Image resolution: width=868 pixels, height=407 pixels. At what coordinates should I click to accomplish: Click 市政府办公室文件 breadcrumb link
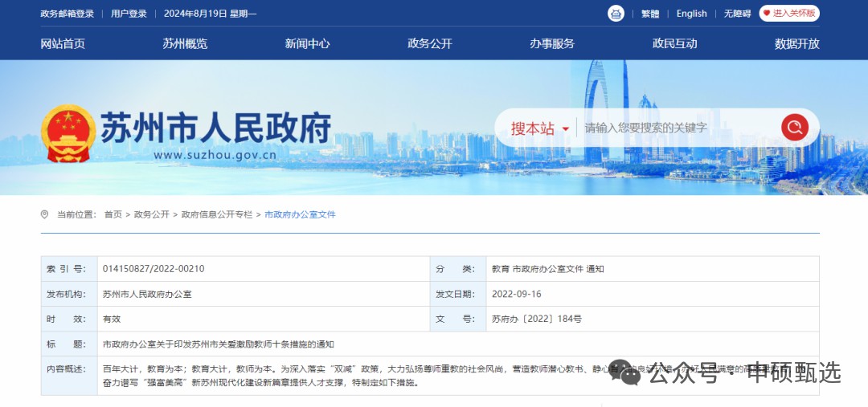[300, 214]
